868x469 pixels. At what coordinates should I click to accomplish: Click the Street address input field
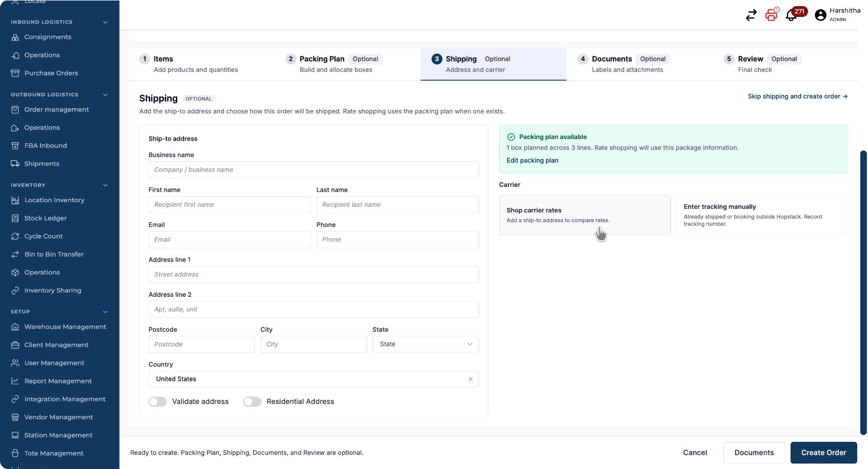313,275
